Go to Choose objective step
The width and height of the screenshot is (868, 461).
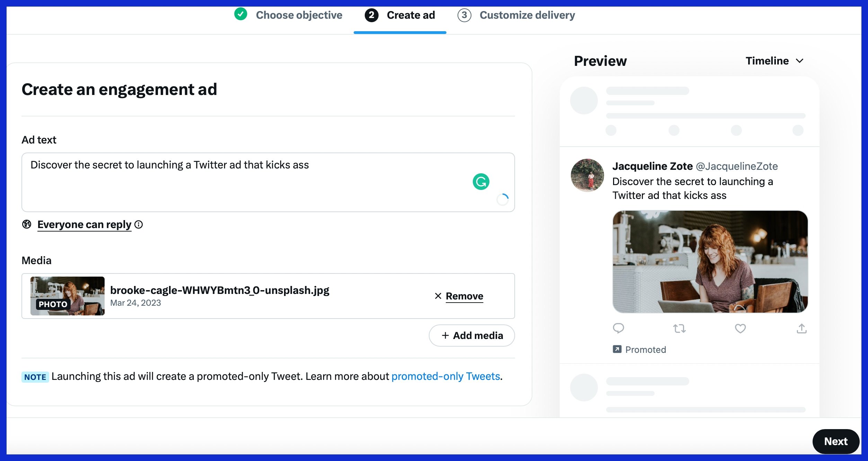(x=299, y=15)
